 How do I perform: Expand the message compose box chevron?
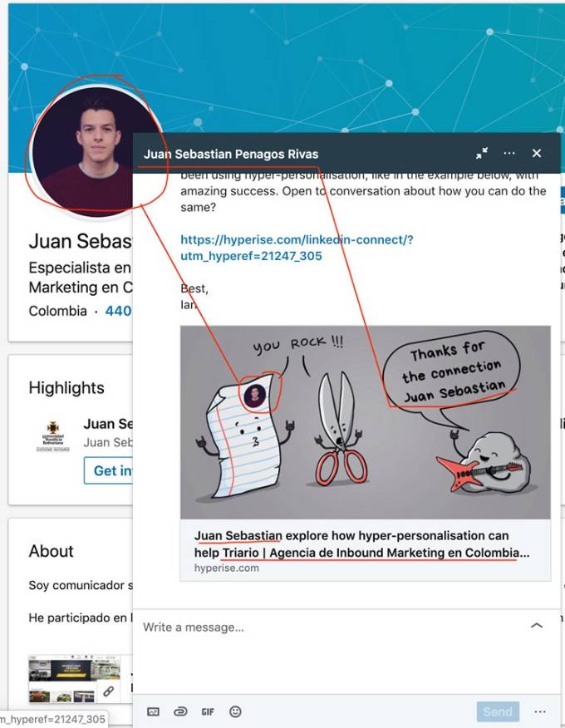pyautogui.click(x=537, y=626)
